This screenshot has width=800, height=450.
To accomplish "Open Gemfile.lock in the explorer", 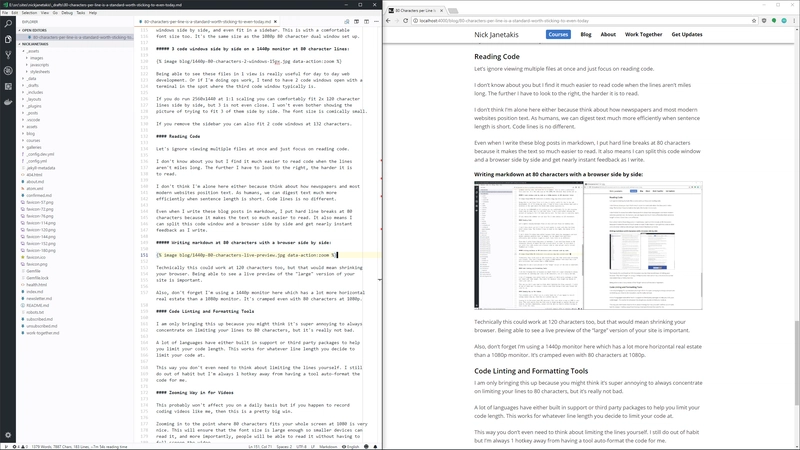I will (x=37, y=278).
